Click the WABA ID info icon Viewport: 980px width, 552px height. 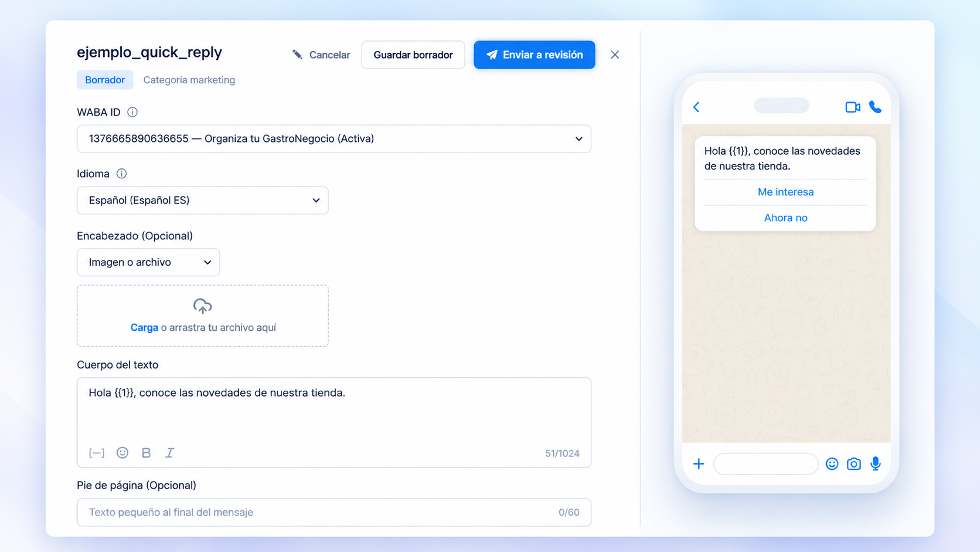(132, 112)
